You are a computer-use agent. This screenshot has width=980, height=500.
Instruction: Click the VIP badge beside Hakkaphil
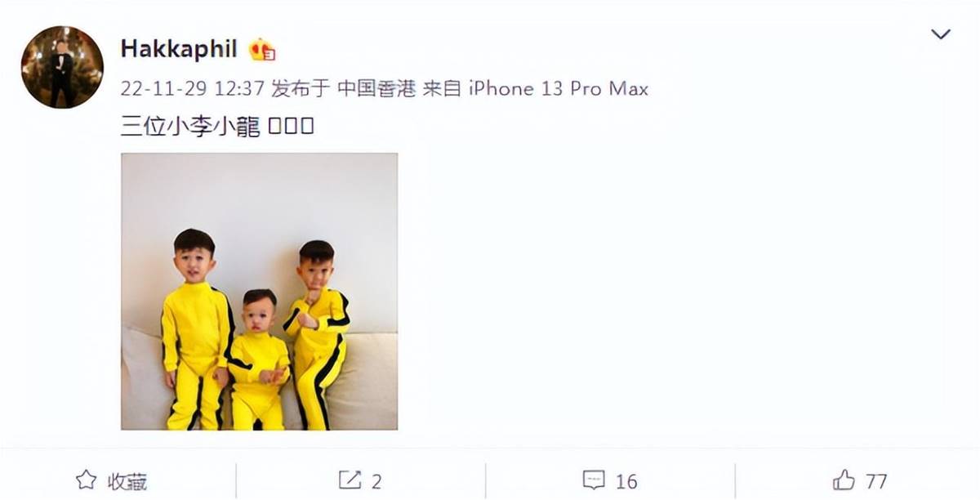(x=262, y=50)
